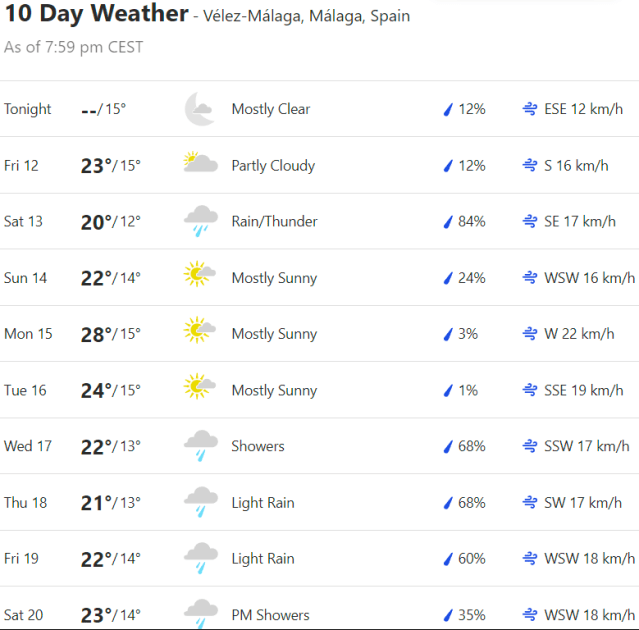Screen dimensions: 639x630
Task: Click the wind icon beside W 22 km/h
Action: 530,334
